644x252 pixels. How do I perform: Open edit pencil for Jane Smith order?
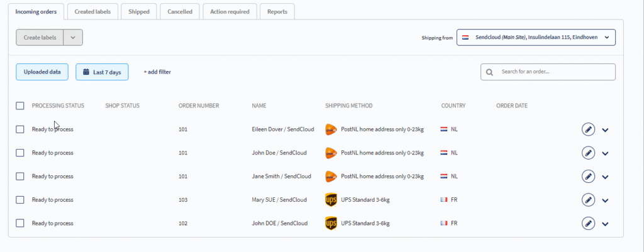coord(588,177)
